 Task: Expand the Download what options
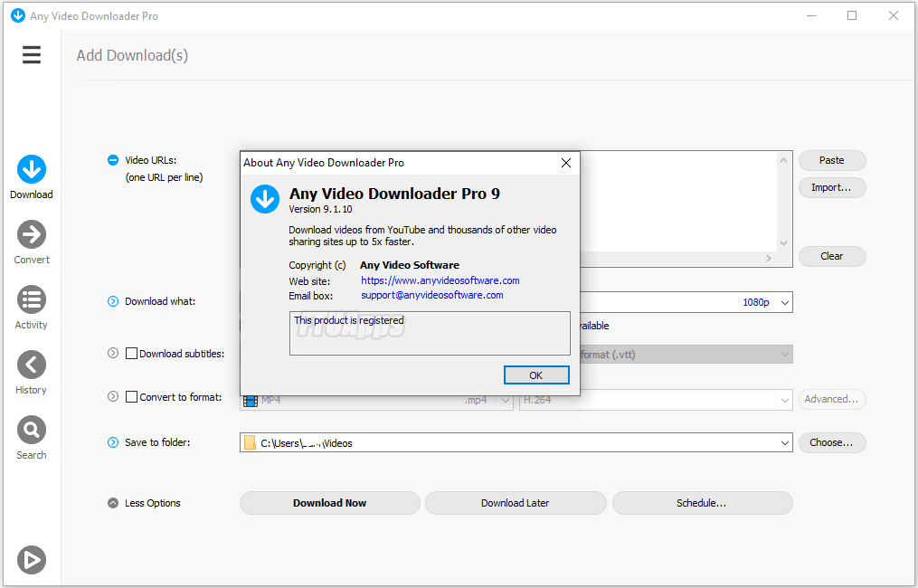click(x=113, y=301)
